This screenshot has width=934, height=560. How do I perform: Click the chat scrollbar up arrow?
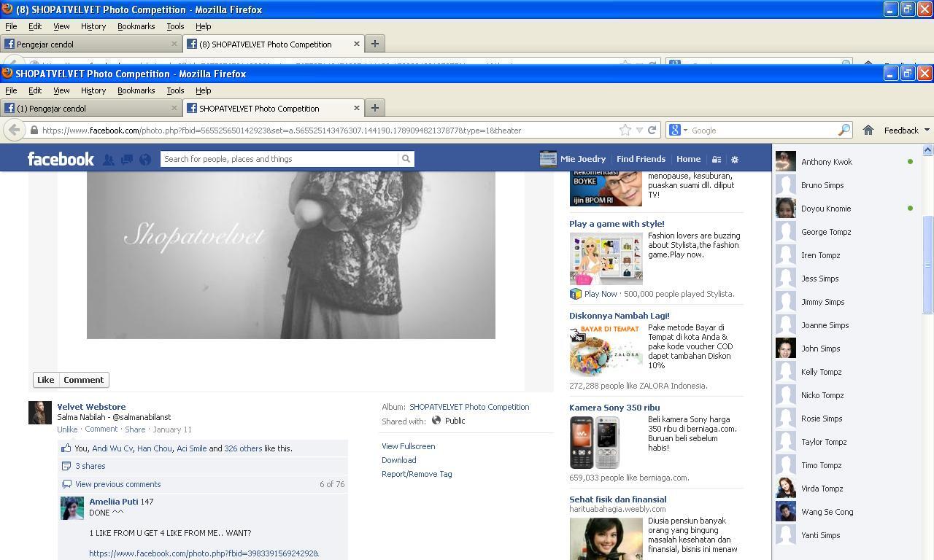[927, 149]
